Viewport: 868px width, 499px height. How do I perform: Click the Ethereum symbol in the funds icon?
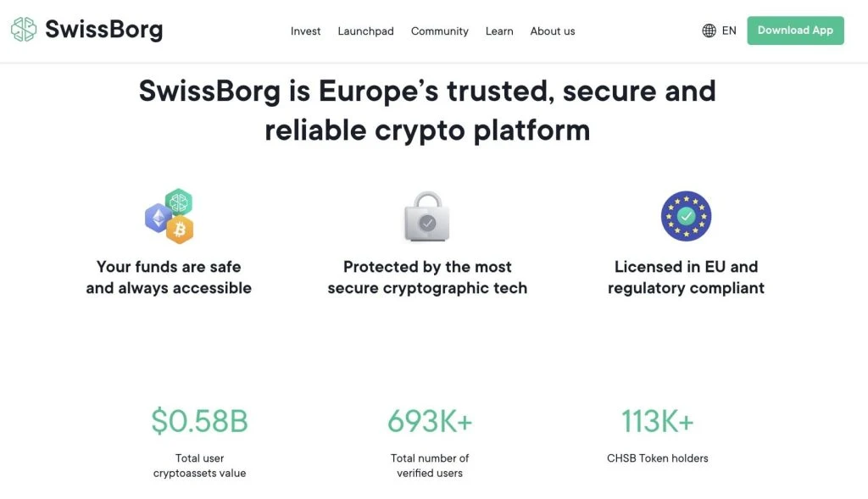pos(158,220)
